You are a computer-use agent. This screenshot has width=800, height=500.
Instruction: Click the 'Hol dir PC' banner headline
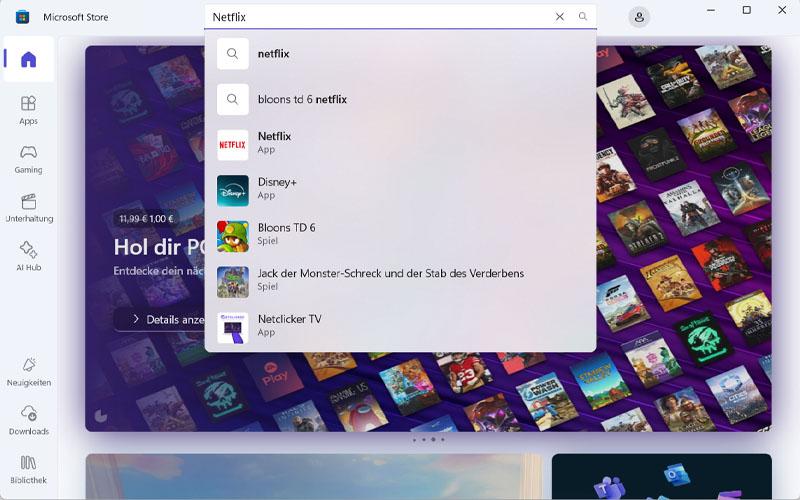(x=159, y=247)
